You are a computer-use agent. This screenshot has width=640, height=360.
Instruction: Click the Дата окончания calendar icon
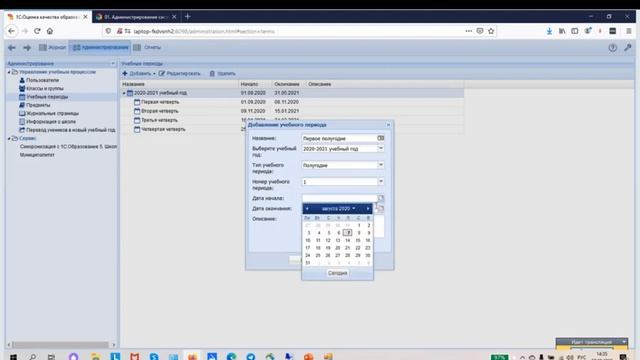pyautogui.click(x=380, y=209)
